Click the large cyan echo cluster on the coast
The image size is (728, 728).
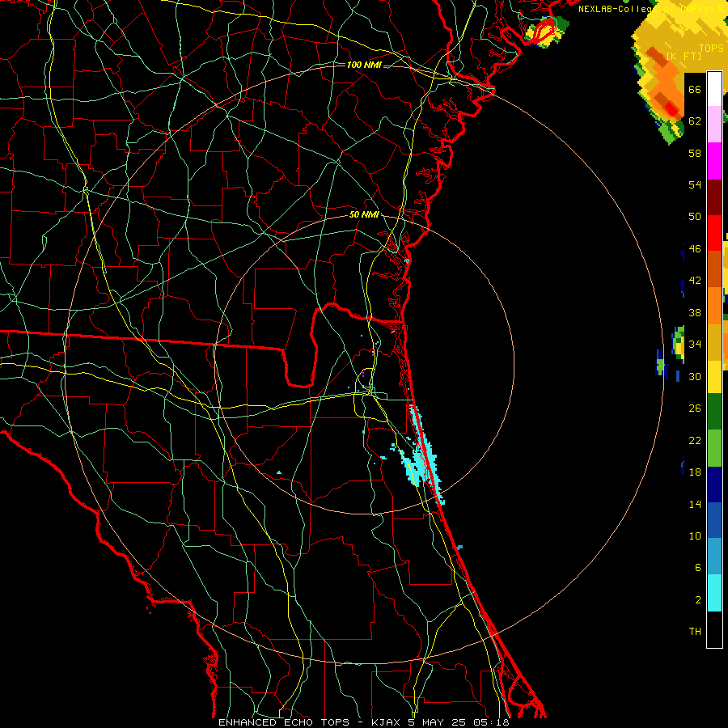[421, 459]
